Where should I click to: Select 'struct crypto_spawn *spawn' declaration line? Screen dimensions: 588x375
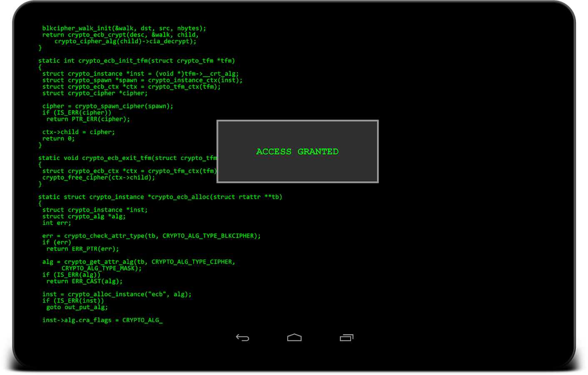pos(142,80)
